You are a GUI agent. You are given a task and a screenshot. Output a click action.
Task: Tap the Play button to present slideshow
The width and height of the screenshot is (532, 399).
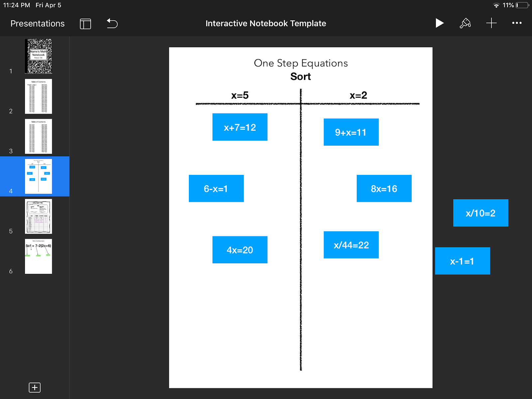(440, 23)
